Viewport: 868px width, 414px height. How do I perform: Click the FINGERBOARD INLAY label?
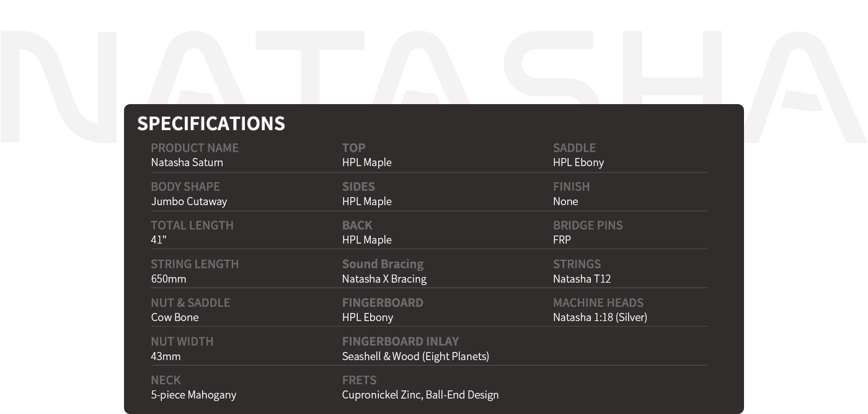401,341
